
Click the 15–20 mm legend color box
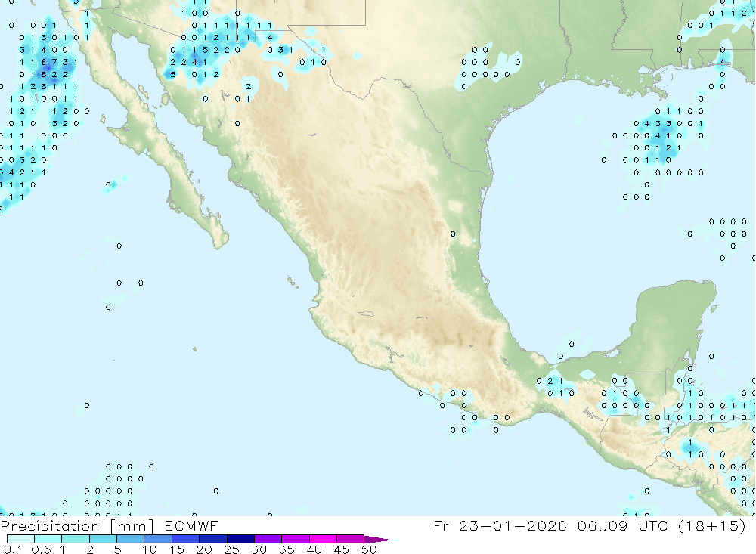[x=186, y=539]
